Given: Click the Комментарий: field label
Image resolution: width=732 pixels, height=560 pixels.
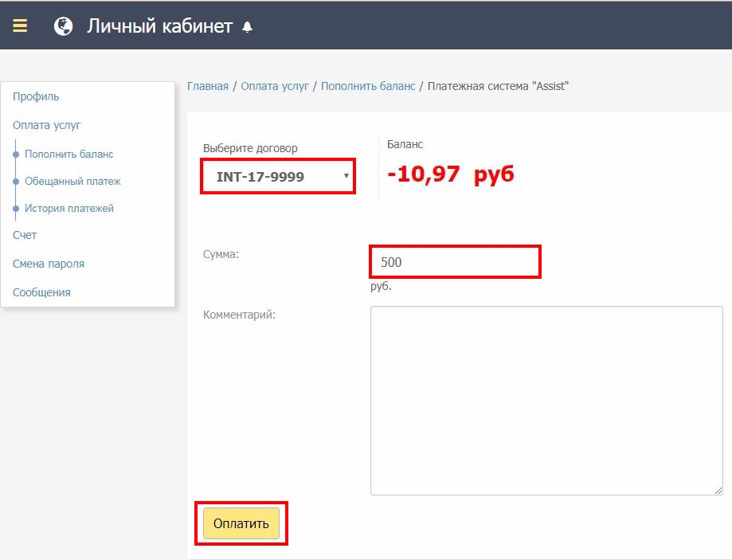Looking at the screenshot, I should pos(240,315).
